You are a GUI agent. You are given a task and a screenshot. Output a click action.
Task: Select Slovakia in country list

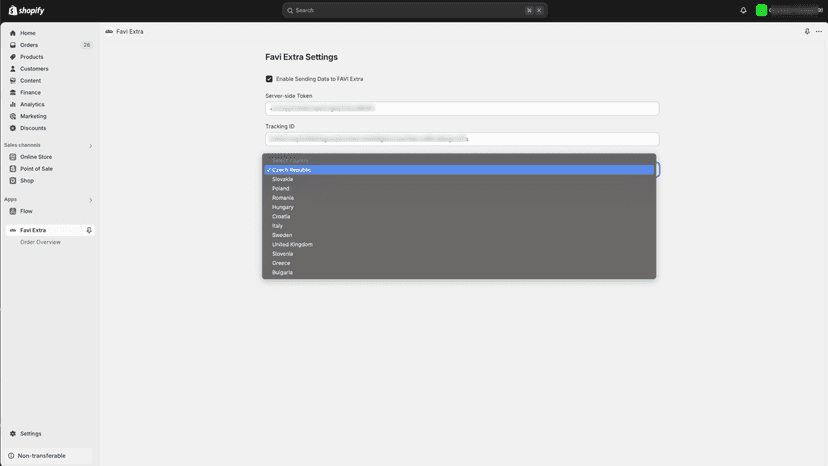click(x=459, y=179)
